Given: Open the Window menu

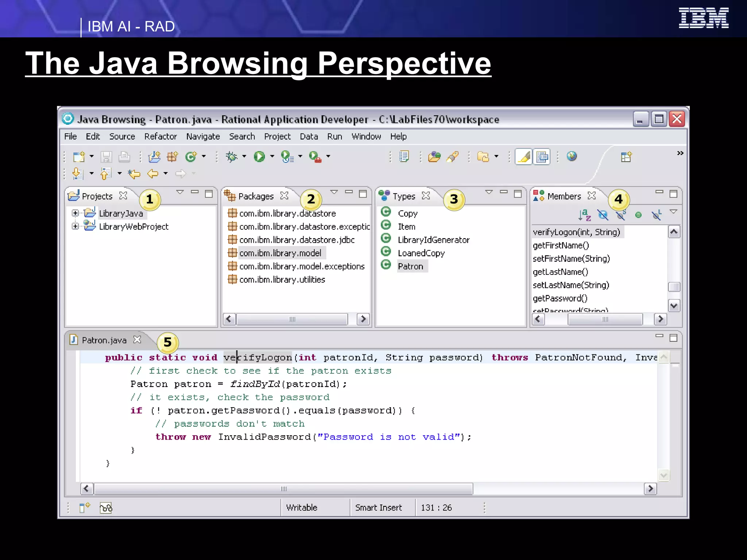Looking at the screenshot, I should coord(366,136).
